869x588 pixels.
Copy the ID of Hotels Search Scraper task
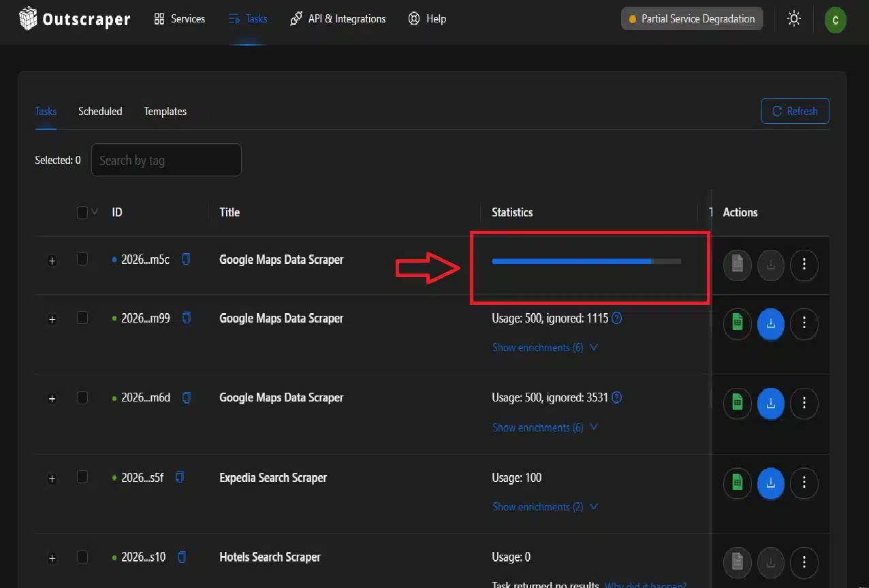(x=181, y=557)
